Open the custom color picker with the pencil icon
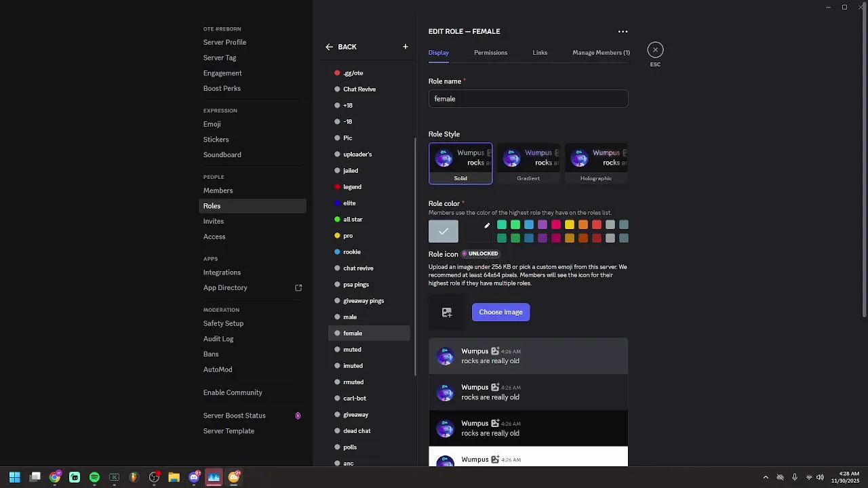 click(486, 226)
